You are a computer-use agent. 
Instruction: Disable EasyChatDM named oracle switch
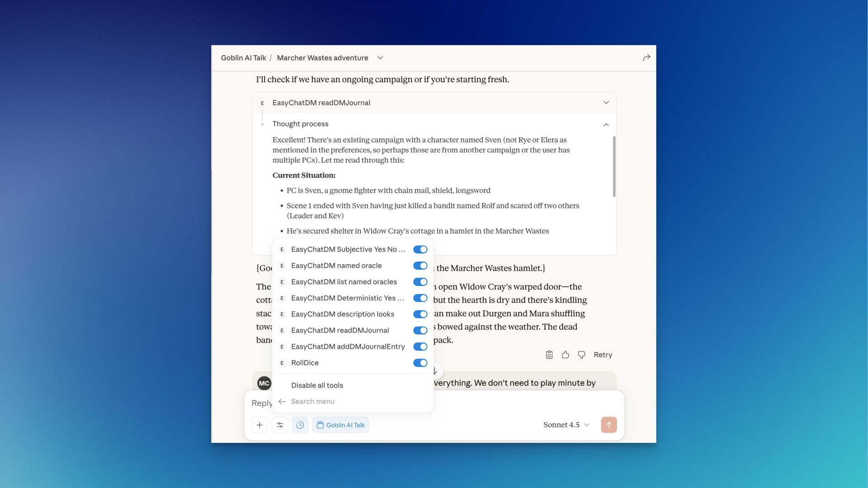tap(420, 266)
